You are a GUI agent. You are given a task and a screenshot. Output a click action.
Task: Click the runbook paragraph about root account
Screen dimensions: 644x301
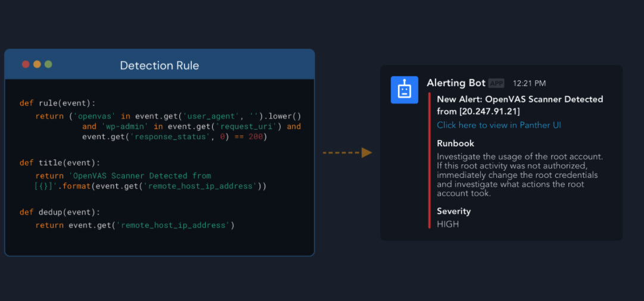(x=519, y=175)
